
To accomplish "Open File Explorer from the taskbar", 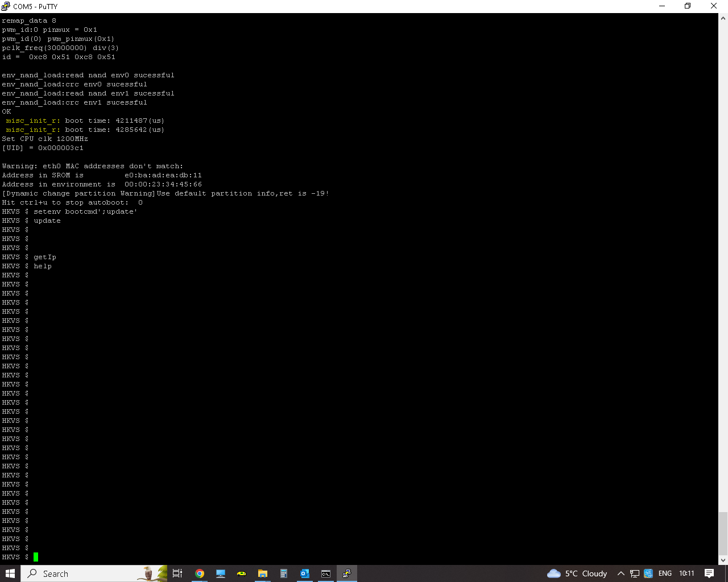I will click(262, 573).
